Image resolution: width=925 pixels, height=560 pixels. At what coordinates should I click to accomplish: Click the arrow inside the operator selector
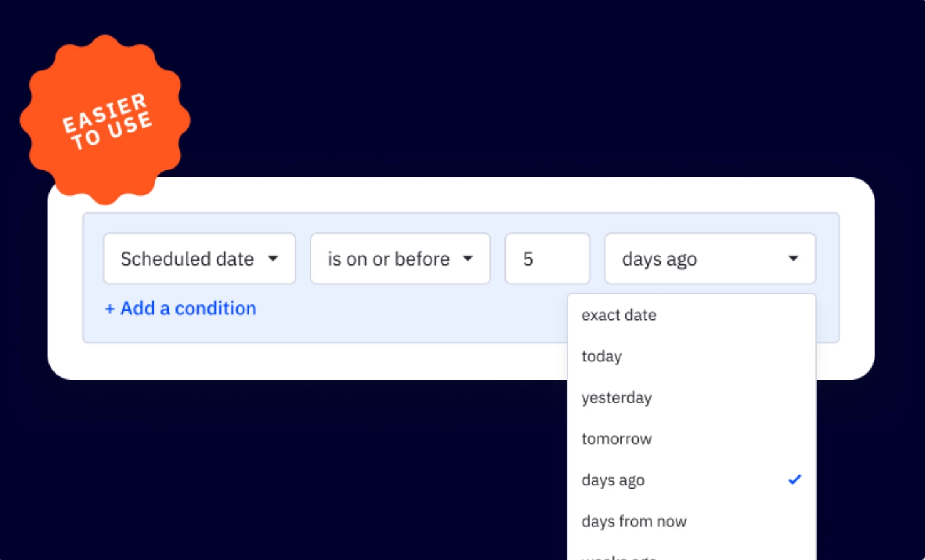469,258
